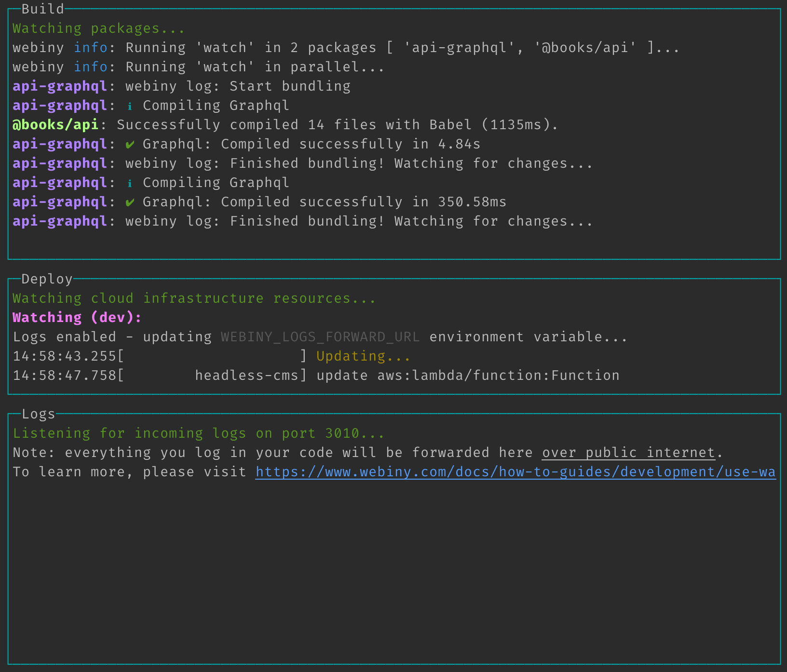
Task: Select the Deploy panel title
Action: click(x=47, y=279)
